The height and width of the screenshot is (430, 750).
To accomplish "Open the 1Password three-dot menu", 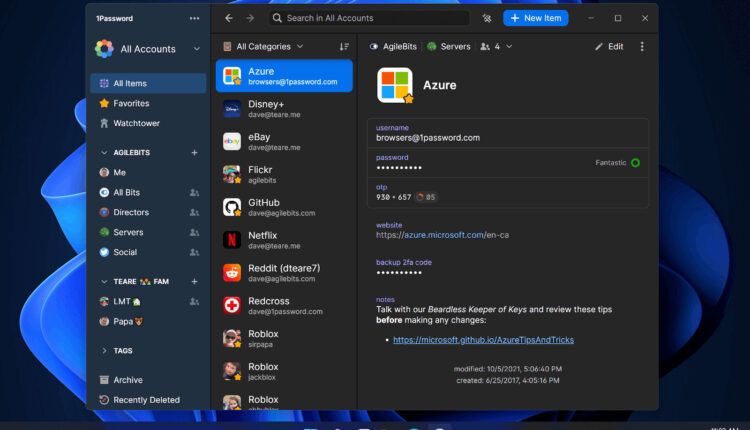I will coord(194,18).
